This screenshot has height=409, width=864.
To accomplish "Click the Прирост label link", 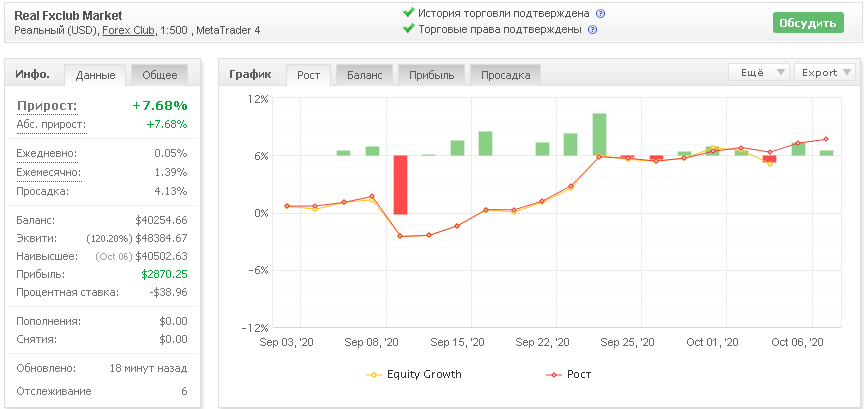I will click(47, 106).
